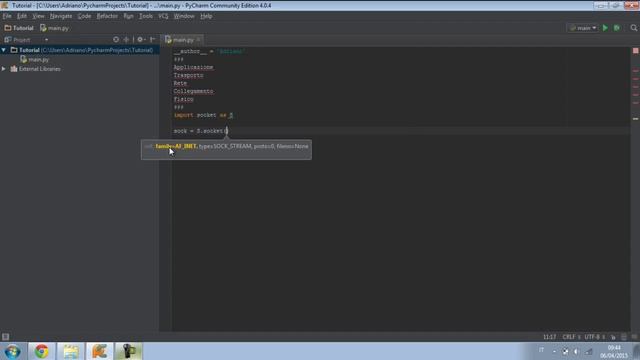Open the Tools menu
Screen dimensions: 640x360
point(146,16)
